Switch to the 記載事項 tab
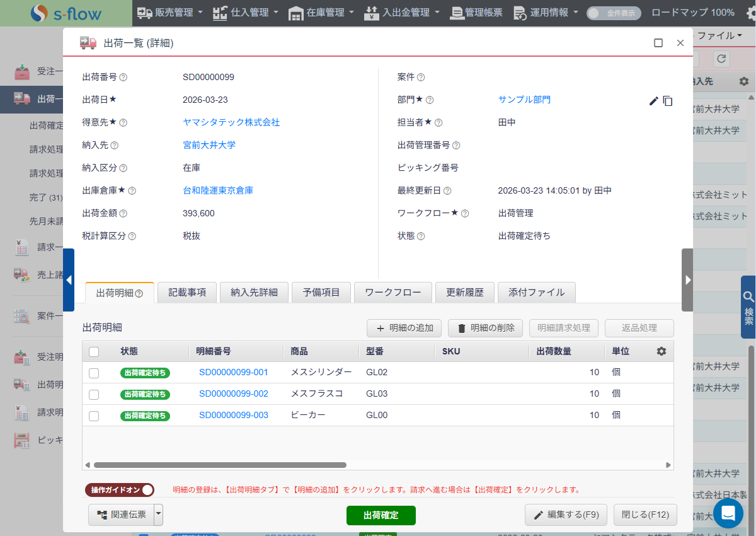Viewport: 756px width, 536px height. [187, 293]
